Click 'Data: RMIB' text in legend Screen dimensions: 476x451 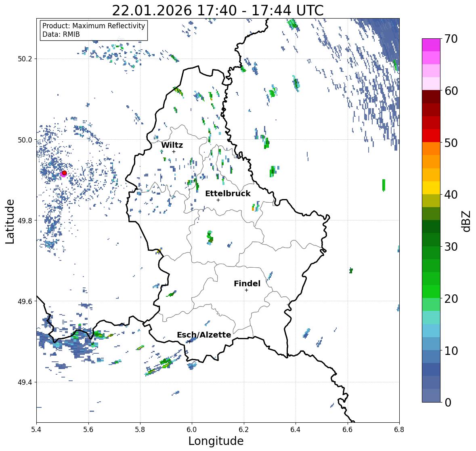tap(61, 34)
